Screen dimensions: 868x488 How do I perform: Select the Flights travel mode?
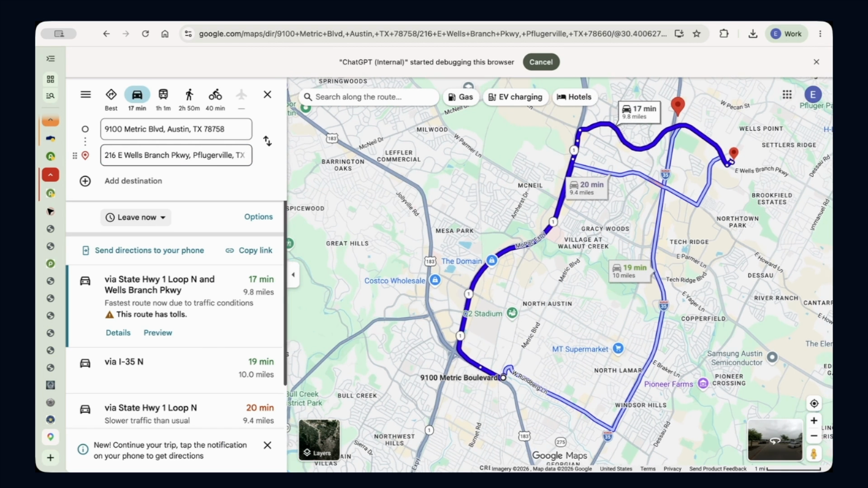click(241, 99)
